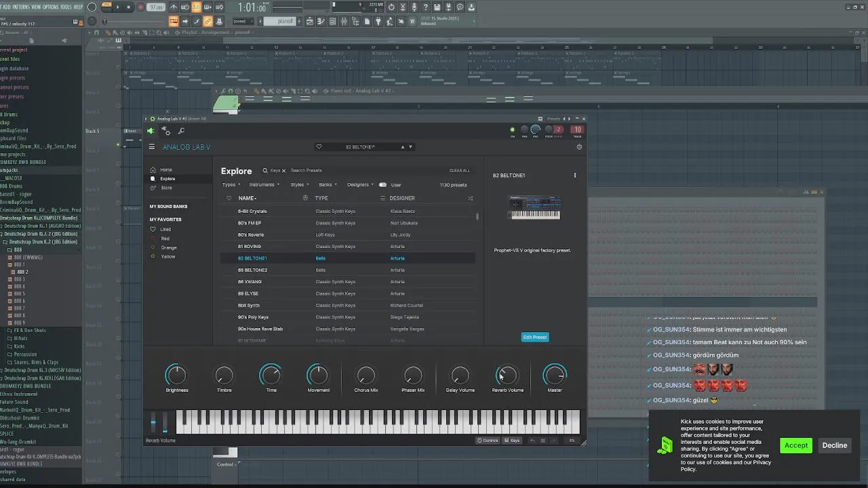Viewport: 868px width, 488px height.
Task: Click the shuffle presets icon in list header
Action: pos(471,199)
